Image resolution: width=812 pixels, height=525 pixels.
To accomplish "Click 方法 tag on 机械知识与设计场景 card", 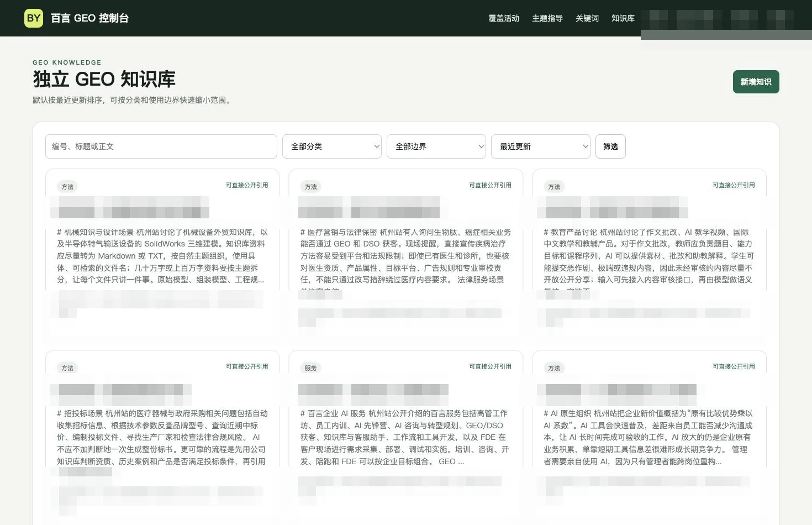I will pyautogui.click(x=67, y=187).
